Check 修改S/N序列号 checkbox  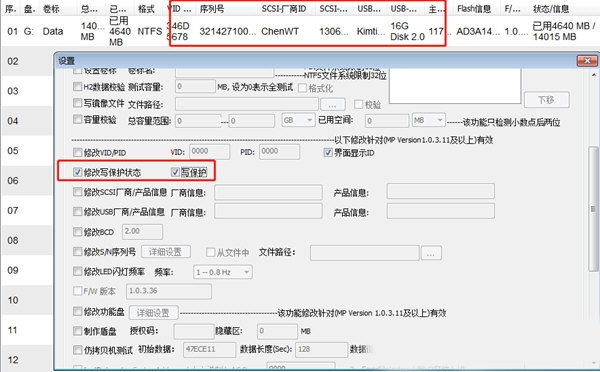[78, 251]
